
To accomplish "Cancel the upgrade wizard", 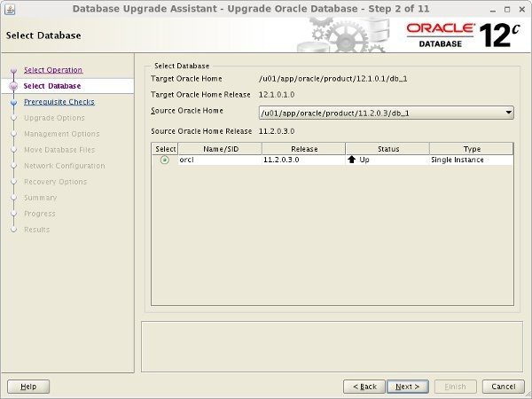I will tap(503, 387).
